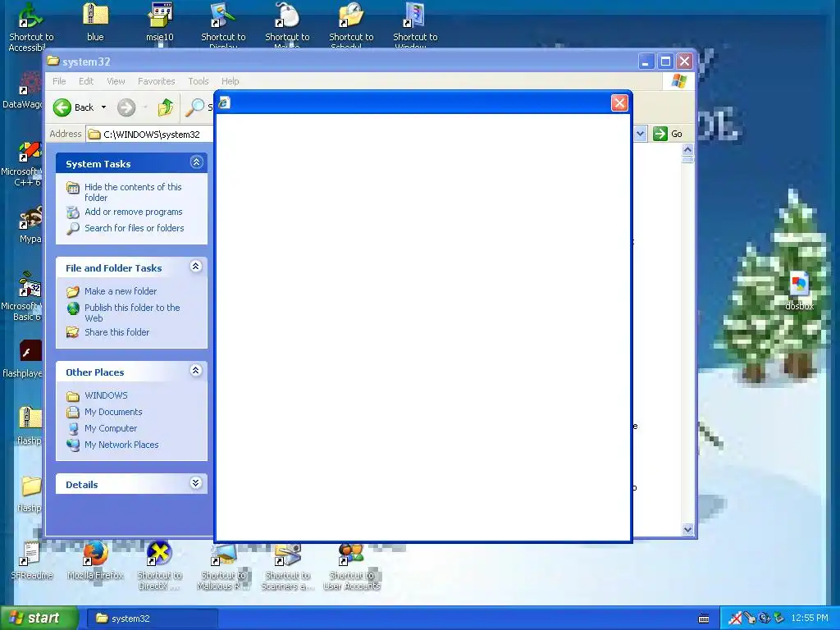Click scroll down arrow in system32 window
The height and width of the screenshot is (630, 840).
(x=688, y=529)
